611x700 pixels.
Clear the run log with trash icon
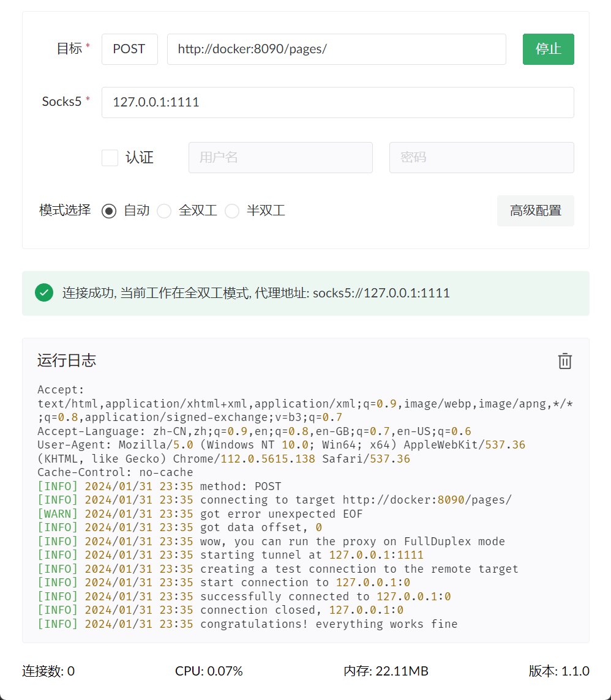pyautogui.click(x=564, y=361)
